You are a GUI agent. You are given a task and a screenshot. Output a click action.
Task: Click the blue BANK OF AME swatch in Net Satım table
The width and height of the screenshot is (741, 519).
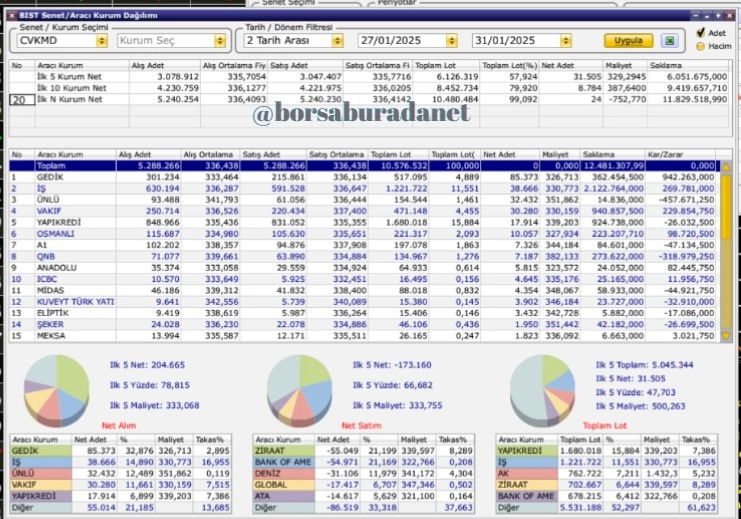coord(284,462)
